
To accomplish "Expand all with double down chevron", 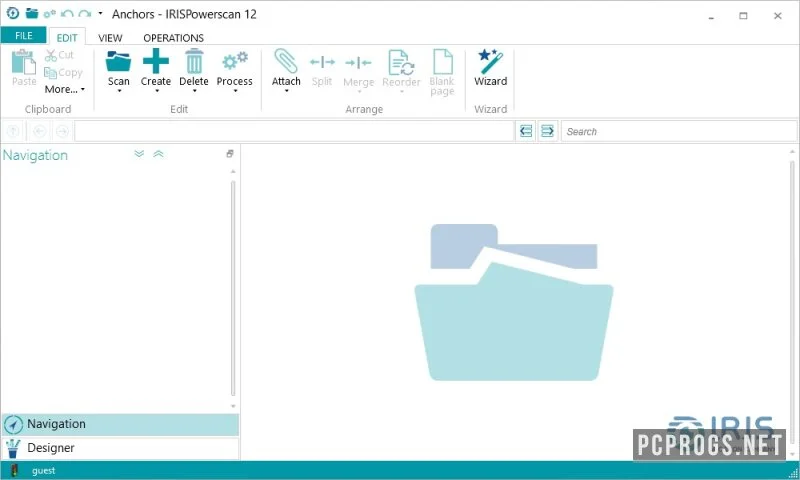I will click(x=139, y=154).
